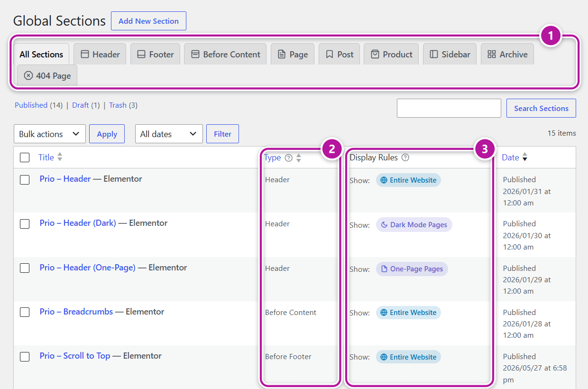Click the Sidebar tab icon
The image size is (588, 389).
pyautogui.click(x=434, y=54)
